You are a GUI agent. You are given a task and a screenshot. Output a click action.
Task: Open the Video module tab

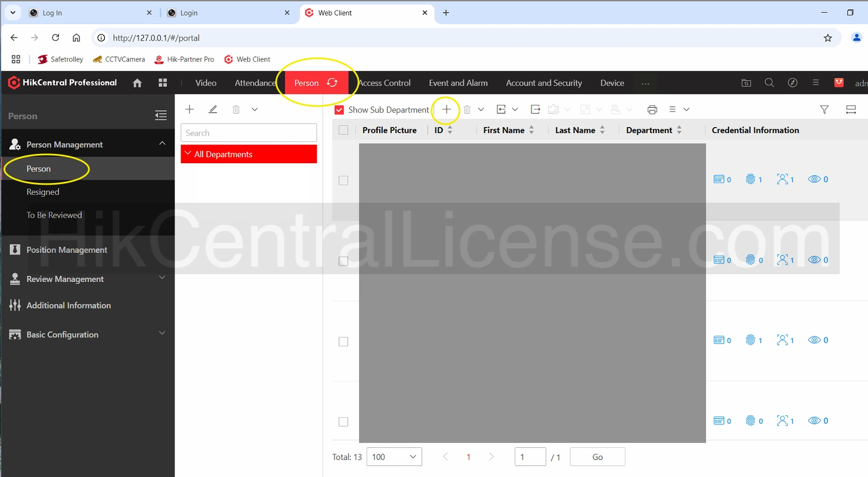point(206,83)
